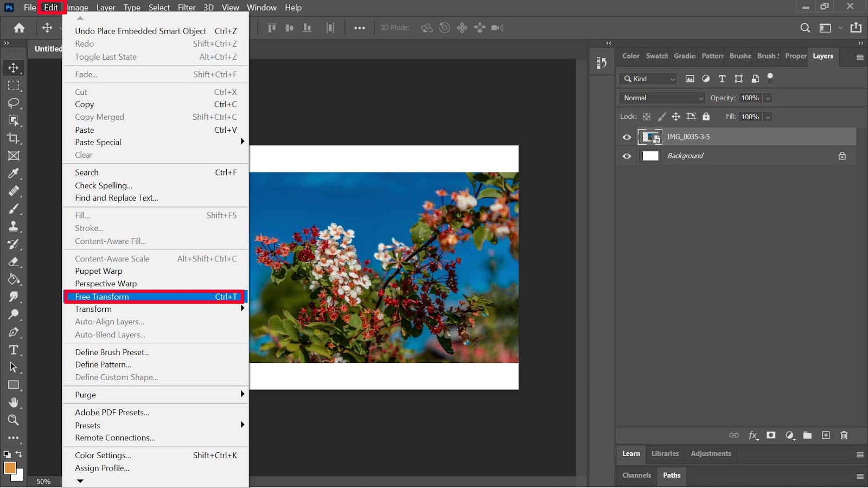Select the Rectangle shape tool
Screen dimensions: 868x488
(14, 385)
